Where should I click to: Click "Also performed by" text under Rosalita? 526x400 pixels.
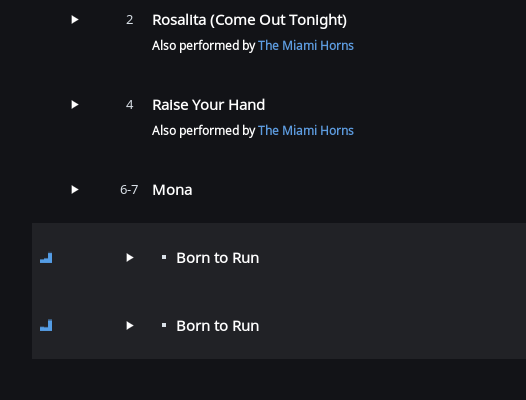pos(204,46)
